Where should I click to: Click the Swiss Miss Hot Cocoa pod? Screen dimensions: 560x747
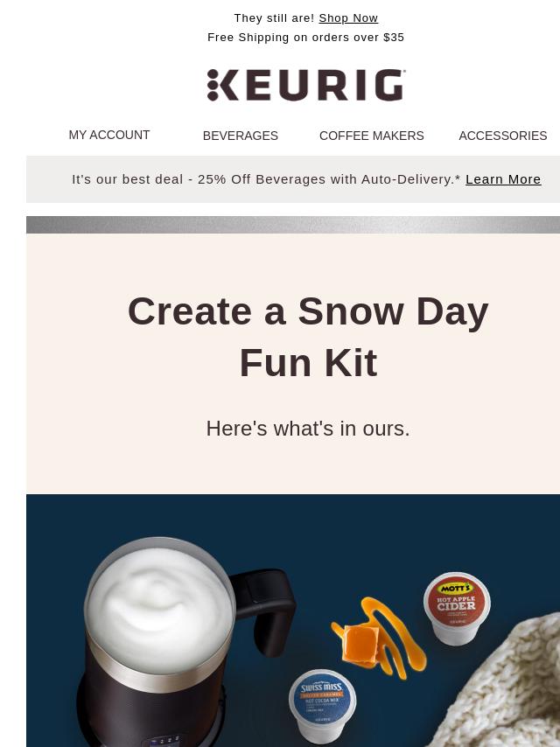(x=322, y=705)
